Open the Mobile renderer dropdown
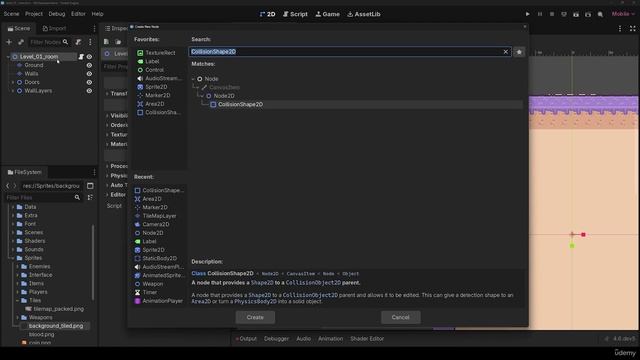The width and height of the screenshot is (640, 360). [623, 14]
